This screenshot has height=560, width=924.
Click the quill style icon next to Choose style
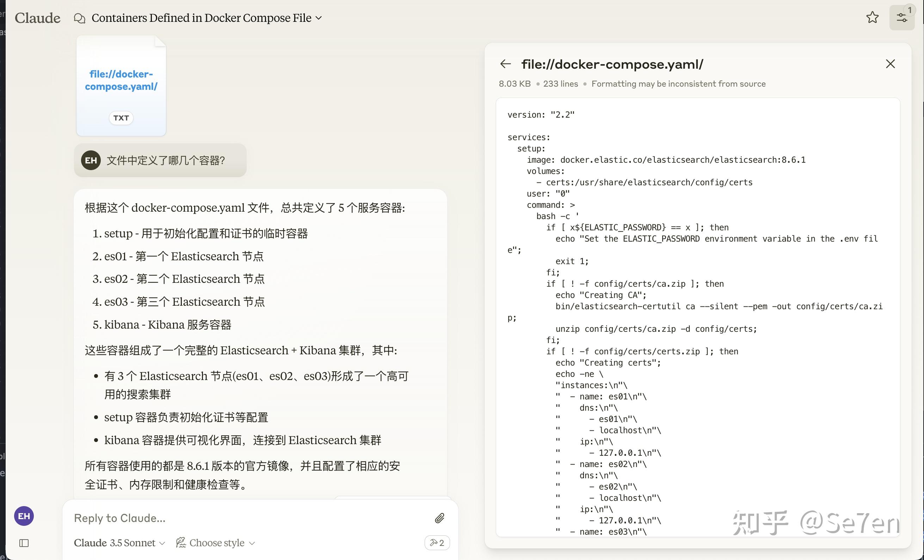pyautogui.click(x=181, y=542)
